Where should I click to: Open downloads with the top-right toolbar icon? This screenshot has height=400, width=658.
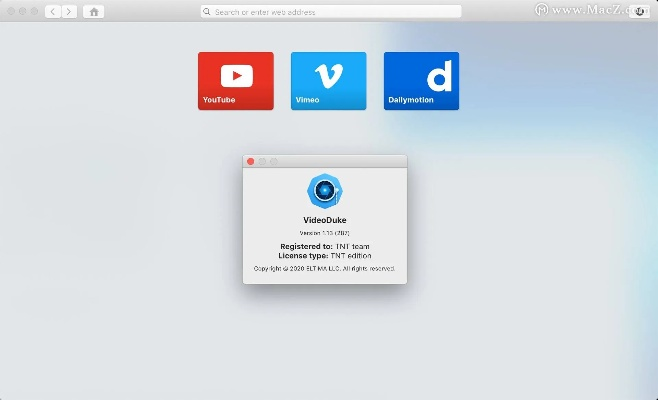[639, 12]
